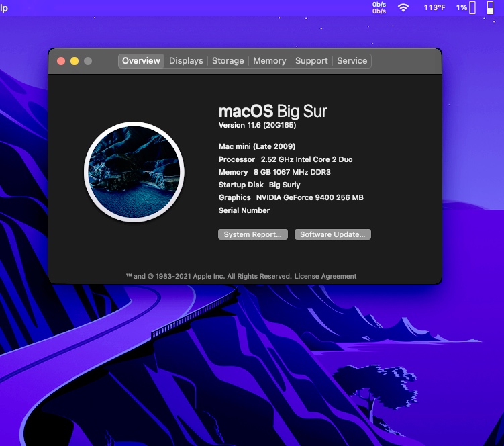The image size is (504, 446).
Task: Open the Displays tab
Action: click(x=186, y=61)
